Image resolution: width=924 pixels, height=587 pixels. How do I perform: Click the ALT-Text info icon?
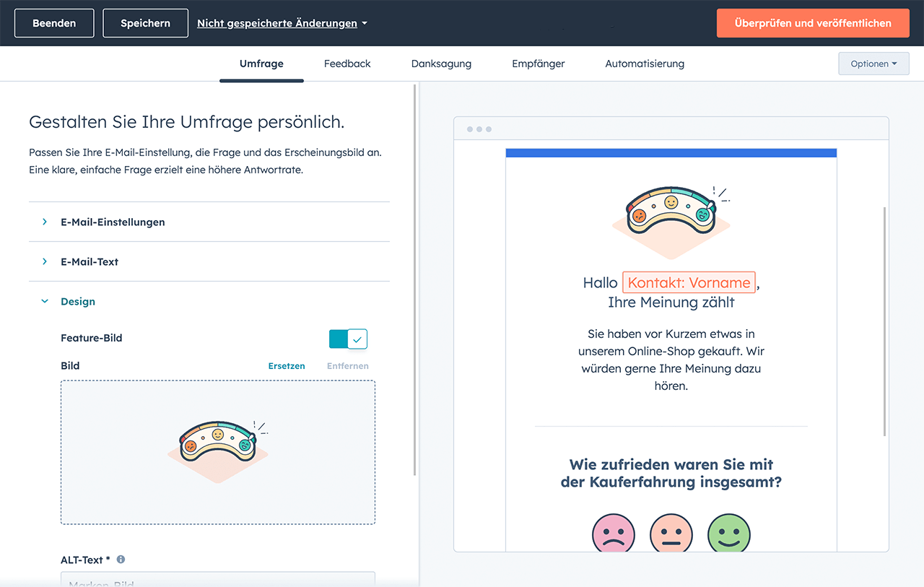click(x=121, y=560)
